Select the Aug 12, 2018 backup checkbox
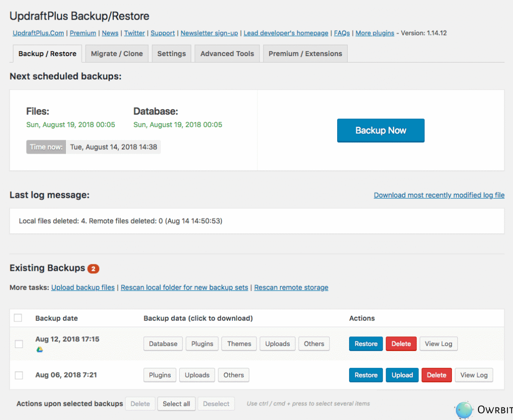This screenshot has width=513, height=420. coord(19,344)
